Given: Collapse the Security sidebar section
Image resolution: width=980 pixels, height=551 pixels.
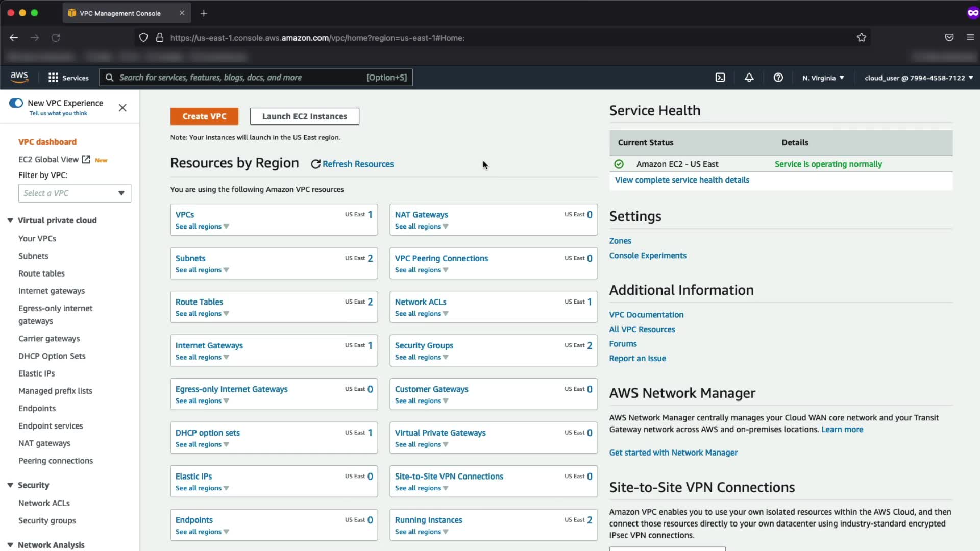Looking at the screenshot, I should [x=10, y=485].
